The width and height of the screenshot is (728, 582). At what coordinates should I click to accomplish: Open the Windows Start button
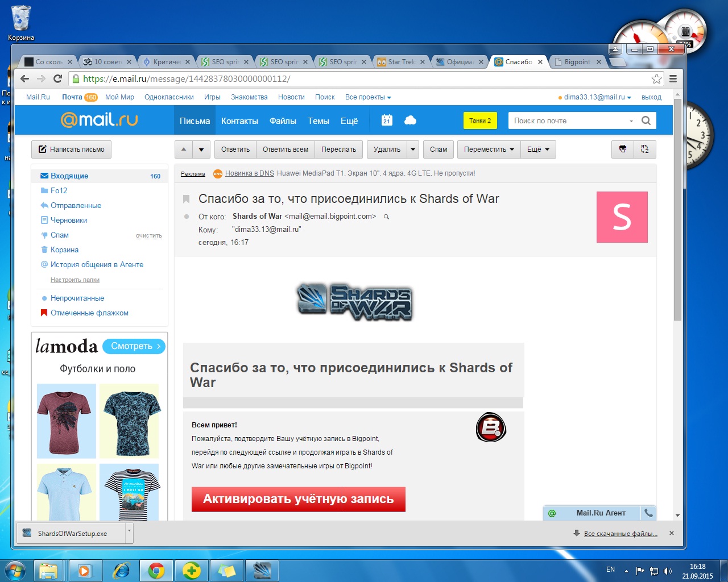click(15, 571)
